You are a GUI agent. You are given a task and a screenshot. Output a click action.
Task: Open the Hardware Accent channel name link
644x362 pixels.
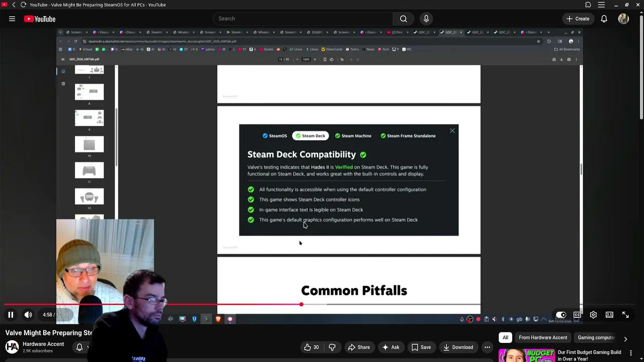(43, 344)
